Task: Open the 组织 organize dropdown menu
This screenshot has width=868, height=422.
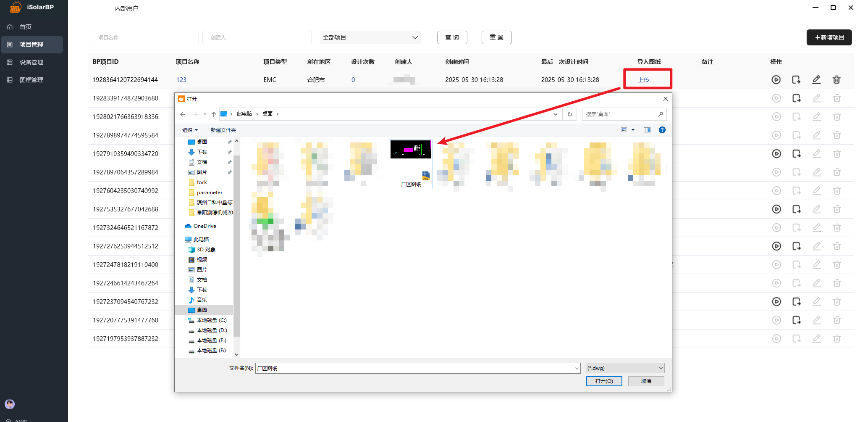Action: pos(190,130)
